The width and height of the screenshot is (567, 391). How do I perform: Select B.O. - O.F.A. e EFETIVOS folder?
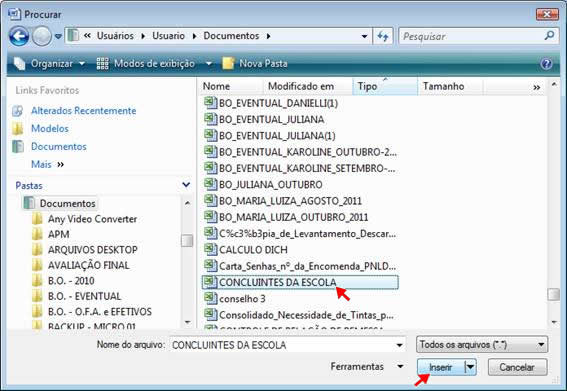pyautogui.click(x=99, y=312)
